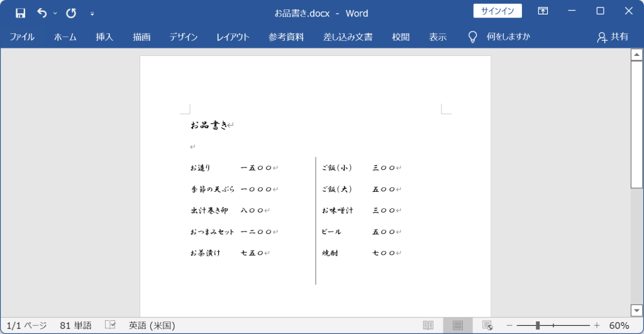Click the 英語 (米国) language indicator

pos(152,325)
